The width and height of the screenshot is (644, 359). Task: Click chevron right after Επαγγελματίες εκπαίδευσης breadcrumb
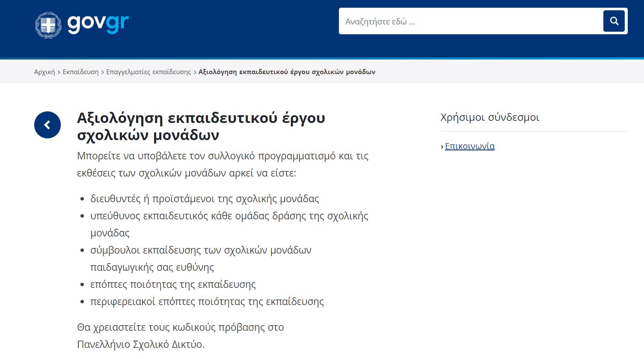(195, 72)
